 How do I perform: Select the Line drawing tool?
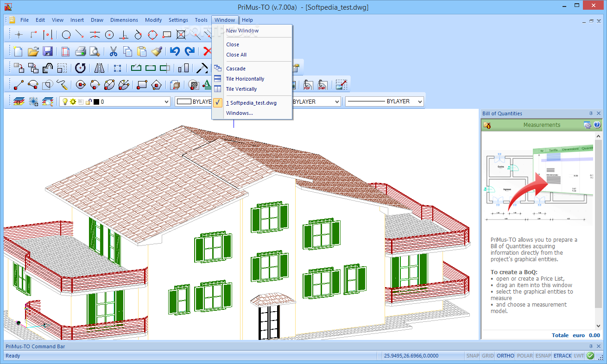click(19, 85)
